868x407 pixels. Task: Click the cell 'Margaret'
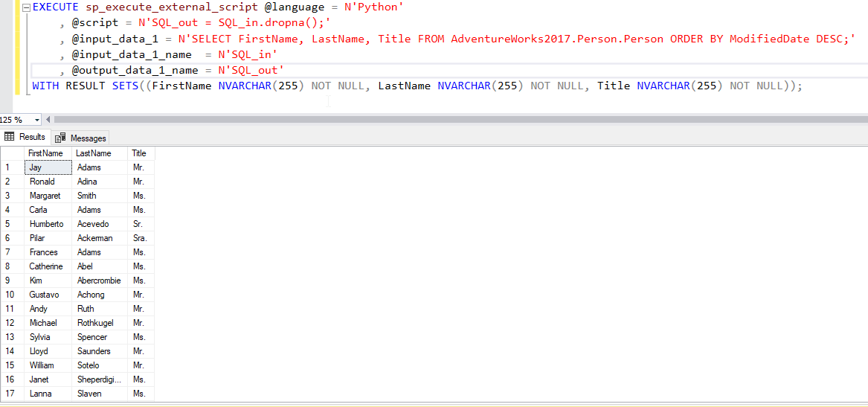[x=48, y=196]
